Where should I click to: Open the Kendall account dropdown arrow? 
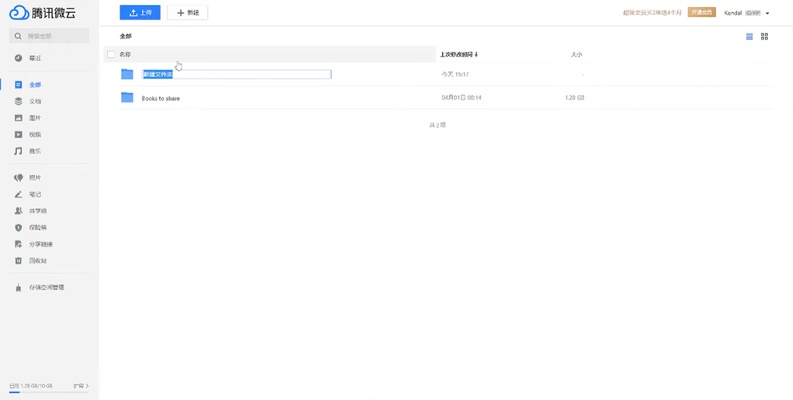point(767,13)
